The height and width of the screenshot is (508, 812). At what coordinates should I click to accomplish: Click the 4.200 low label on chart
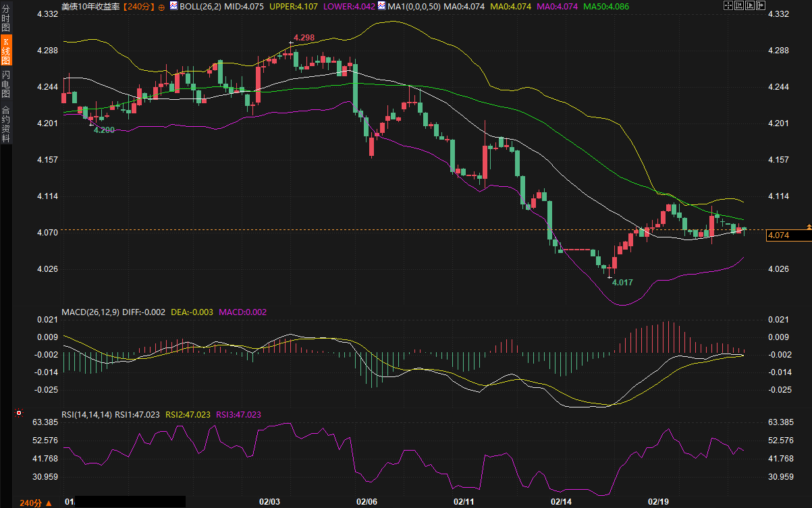click(x=104, y=130)
